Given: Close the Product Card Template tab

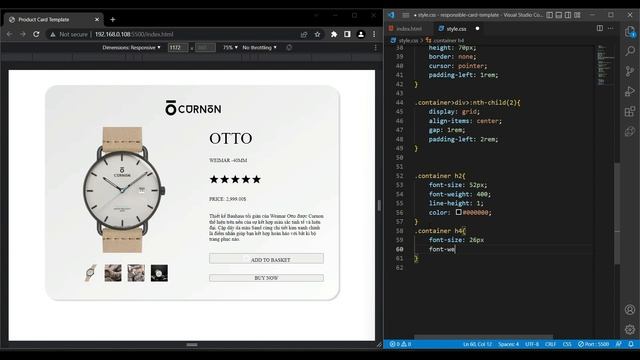Looking at the screenshot, I should (97, 19).
